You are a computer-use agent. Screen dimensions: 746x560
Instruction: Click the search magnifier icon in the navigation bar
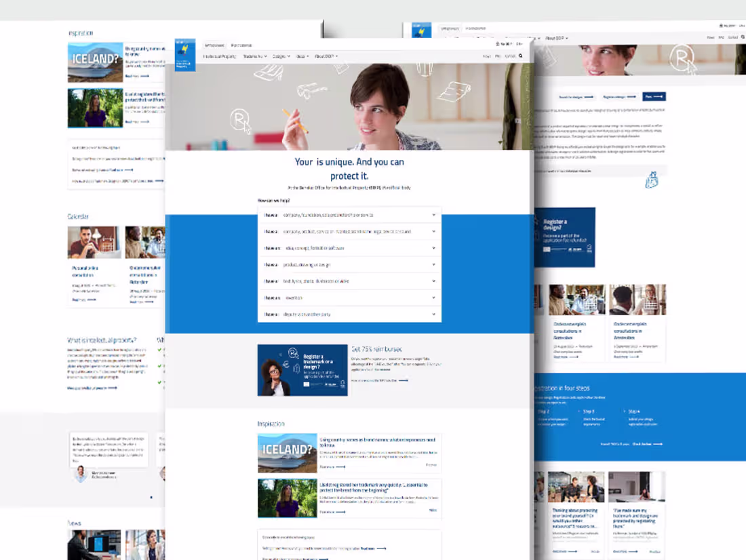520,56
